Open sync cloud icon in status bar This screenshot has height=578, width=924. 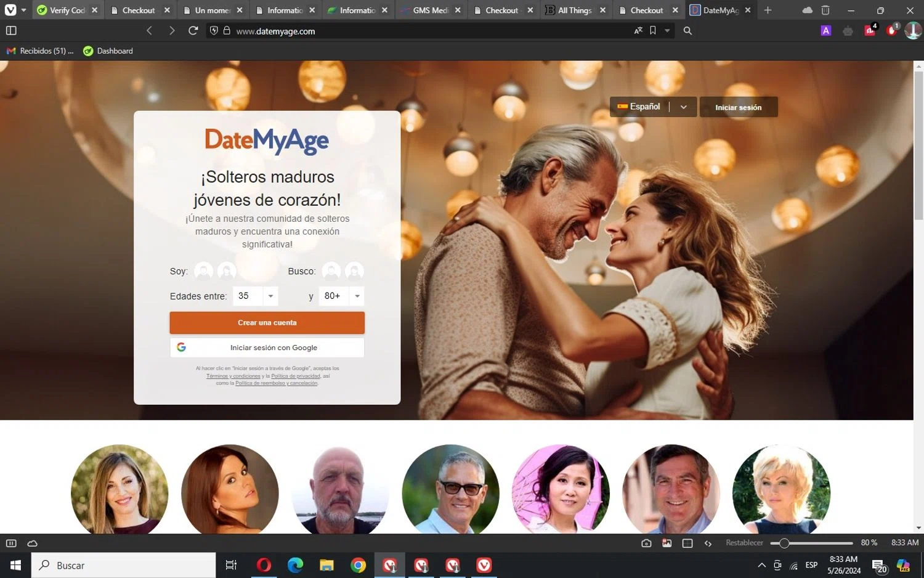pos(33,543)
